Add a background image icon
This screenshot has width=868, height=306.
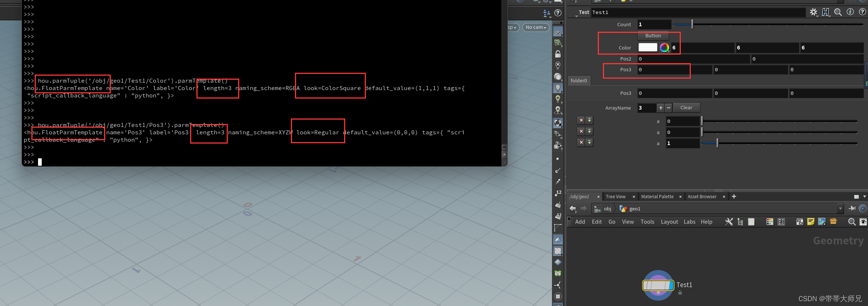click(822, 221)
